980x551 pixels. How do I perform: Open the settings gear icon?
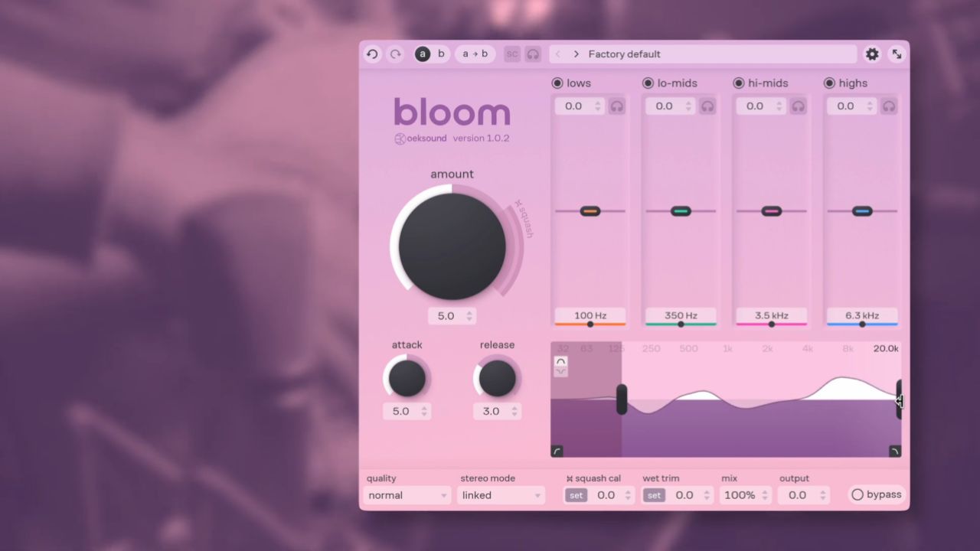871,54
